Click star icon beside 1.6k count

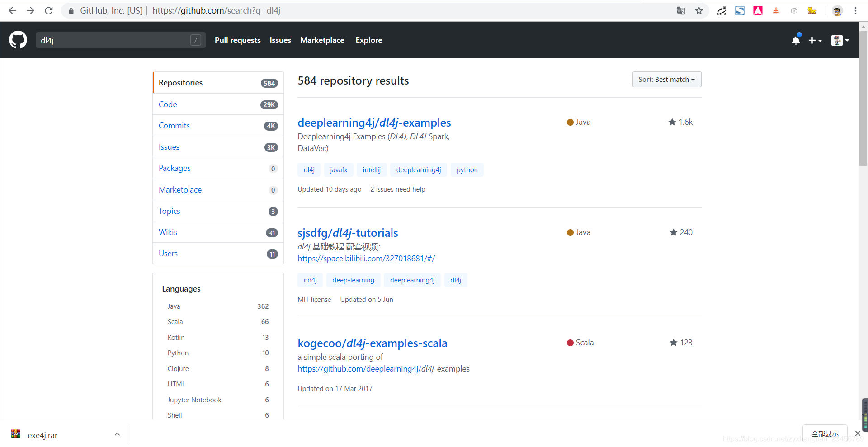pos(672,122)
